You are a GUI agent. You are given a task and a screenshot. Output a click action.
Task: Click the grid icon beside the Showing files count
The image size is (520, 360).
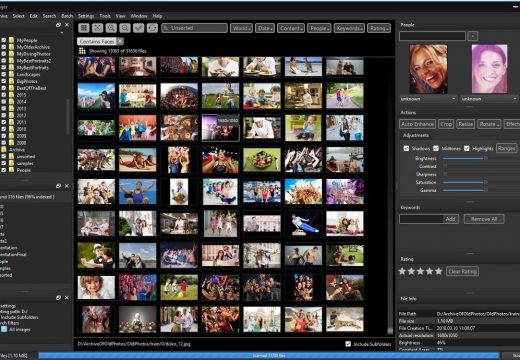click(82, 51)
